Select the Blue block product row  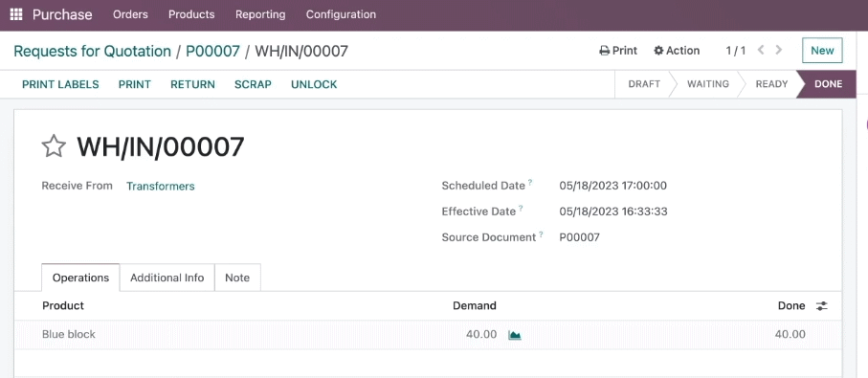tap(428, 334)
